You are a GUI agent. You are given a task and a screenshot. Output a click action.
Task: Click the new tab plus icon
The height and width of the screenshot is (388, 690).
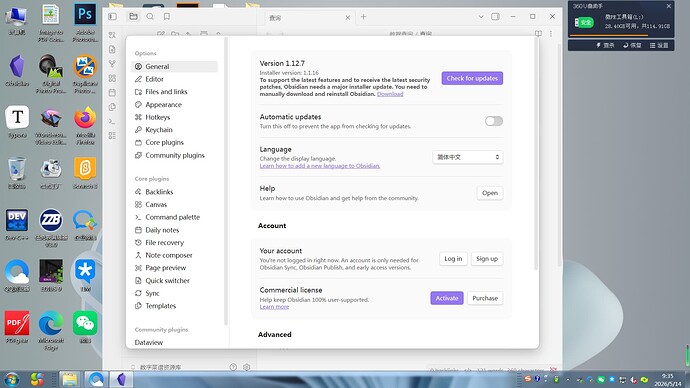click(x=363, y=17)
